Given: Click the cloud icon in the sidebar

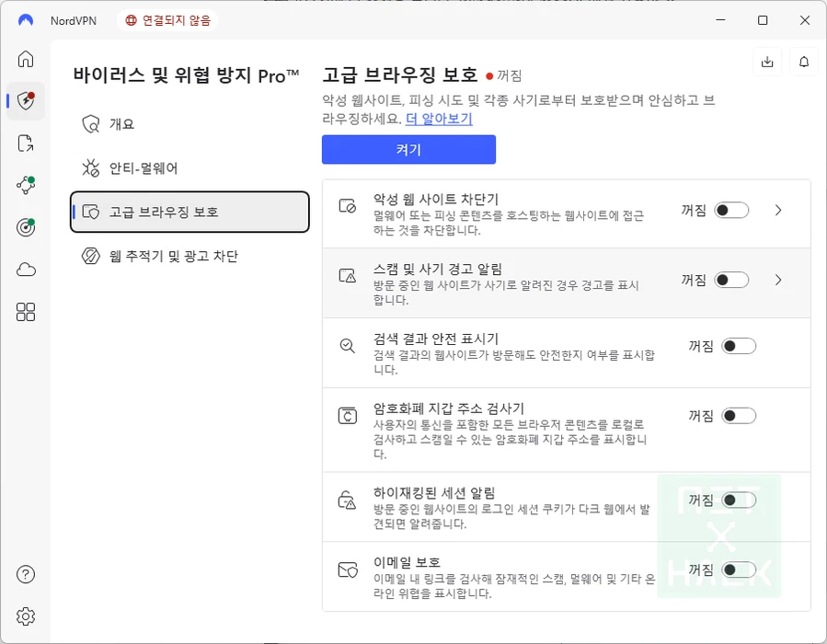Looking at the screenshot, I should coord(26,270).
